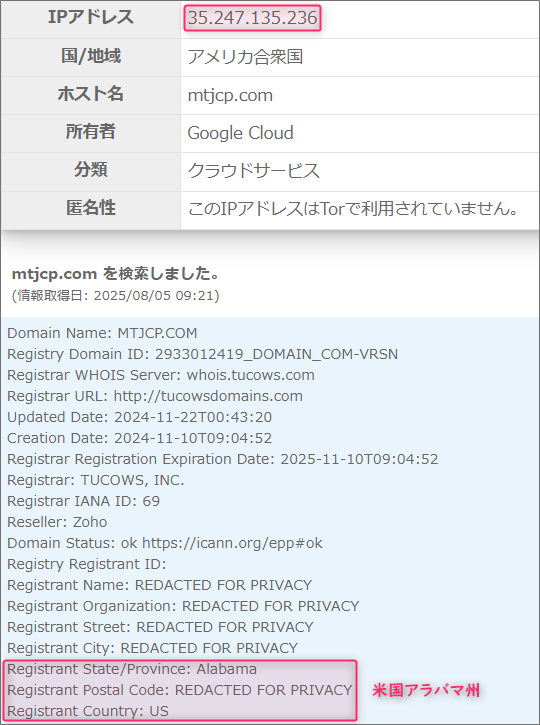Click the ホスト名 header cell
The height and width of the screenshot is (725, 540).
[91, 95]
